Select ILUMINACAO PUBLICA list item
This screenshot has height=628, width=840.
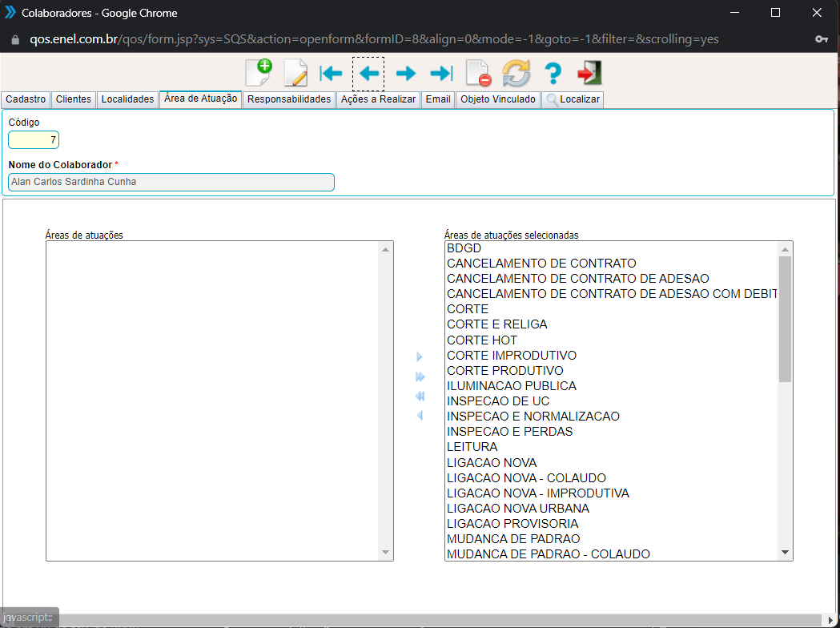[x=511, y=386]
